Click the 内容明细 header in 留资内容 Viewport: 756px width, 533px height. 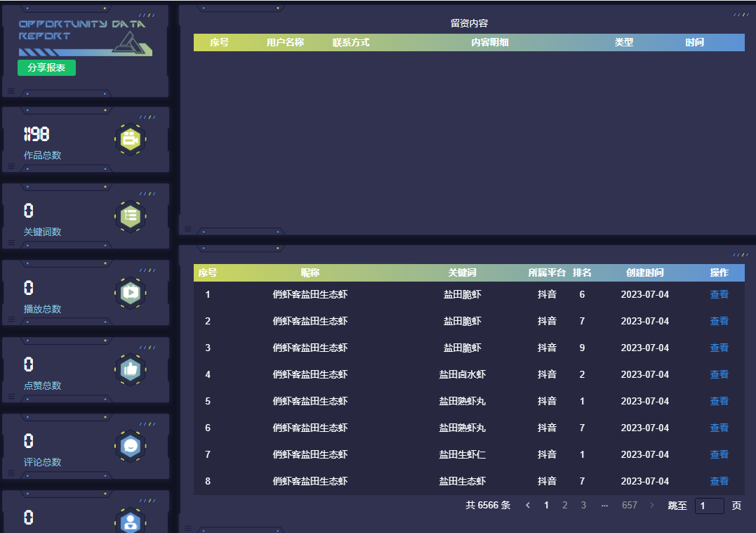[490, 42]
